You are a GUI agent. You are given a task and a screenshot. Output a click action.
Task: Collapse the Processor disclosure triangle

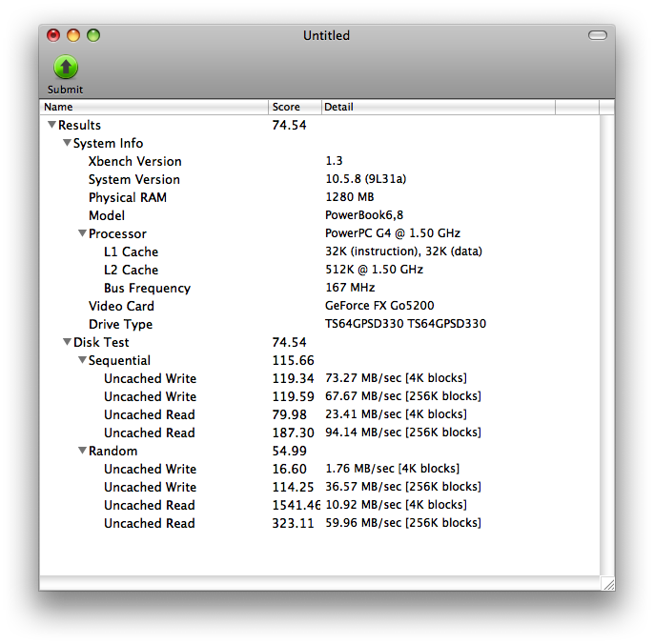point(83,233)
